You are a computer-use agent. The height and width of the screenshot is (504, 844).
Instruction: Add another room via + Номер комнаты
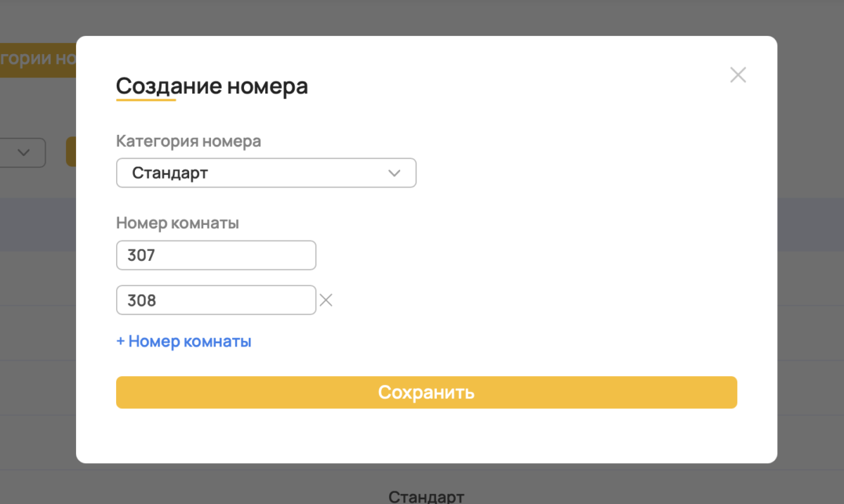coord(184,341)
